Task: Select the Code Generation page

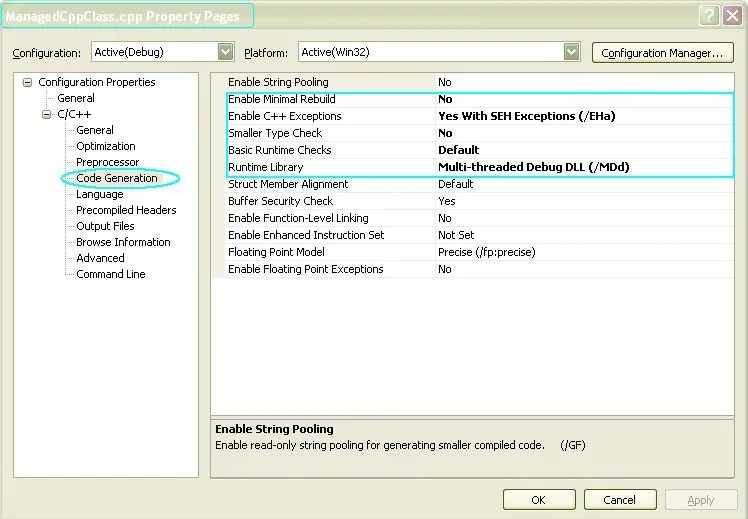Action: (117, 178)
